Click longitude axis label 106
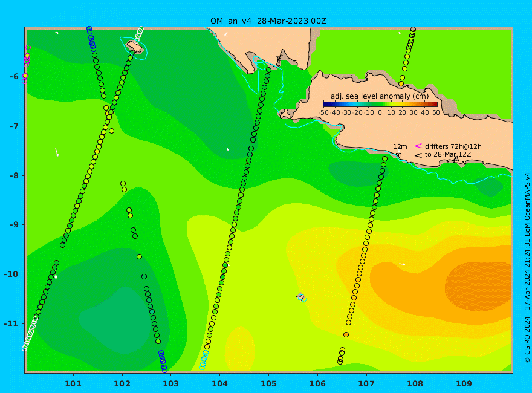532x393 pixels. 317,383
